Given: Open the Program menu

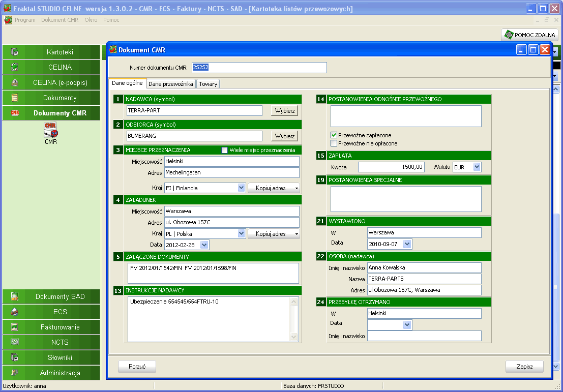Looking at the screenshot, I should click(x=25, y=20).
